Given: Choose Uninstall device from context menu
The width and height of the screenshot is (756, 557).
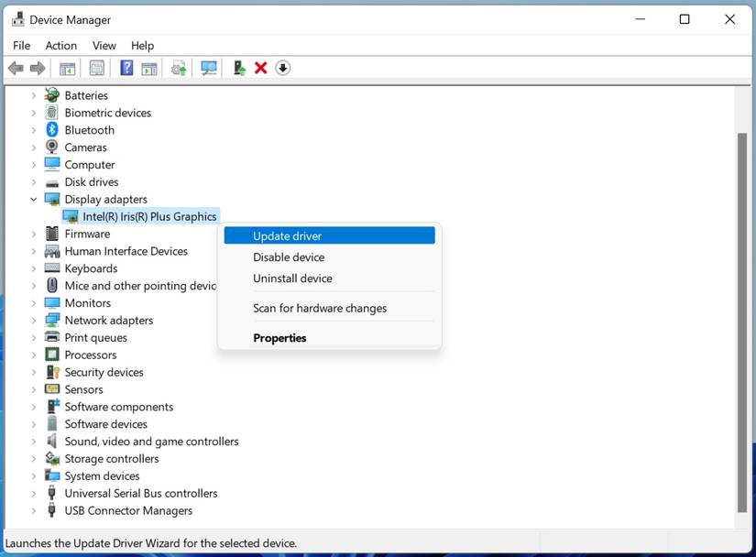Looking at the screenshot, I should click(329, 278).
